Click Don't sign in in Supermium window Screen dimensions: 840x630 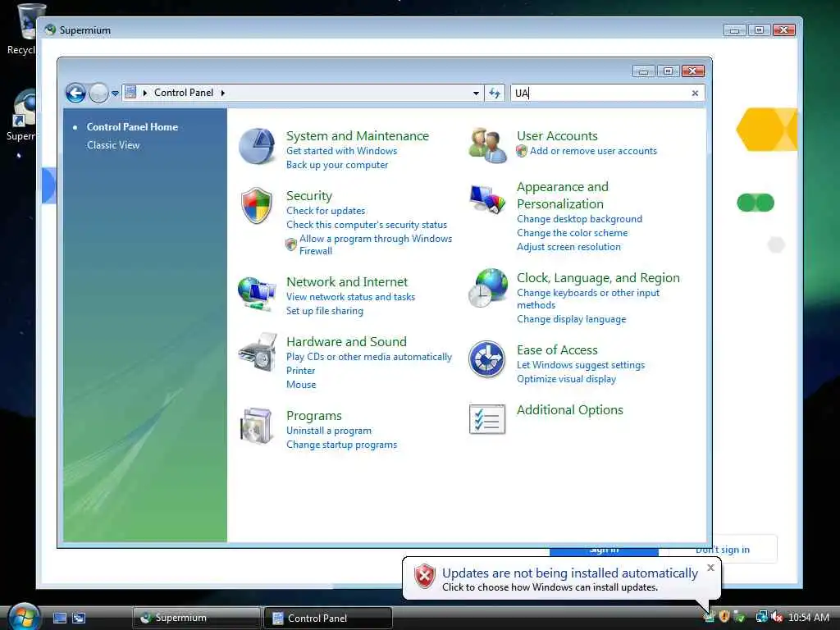pyautogui.click(x=722, y=550)
